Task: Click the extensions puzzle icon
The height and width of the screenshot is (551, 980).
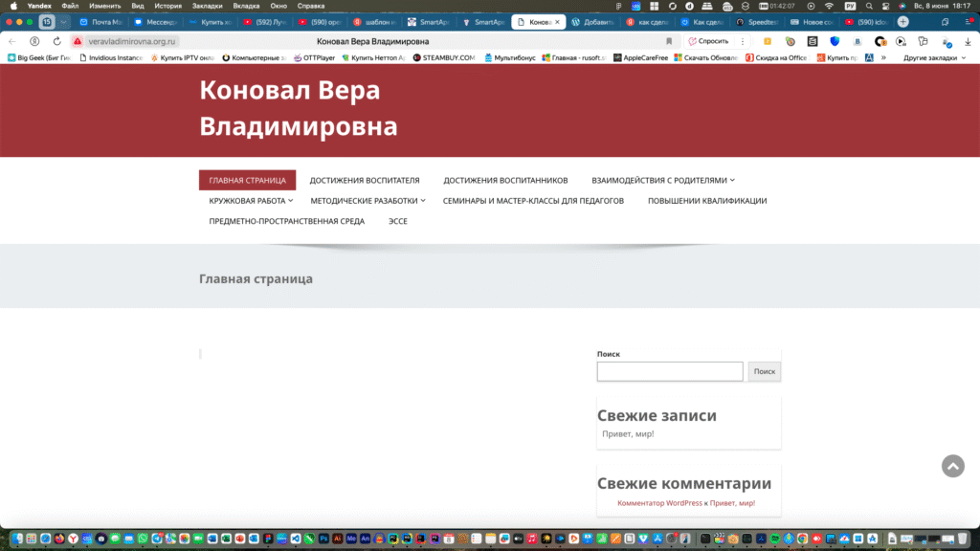Action: tap(923, 42)
